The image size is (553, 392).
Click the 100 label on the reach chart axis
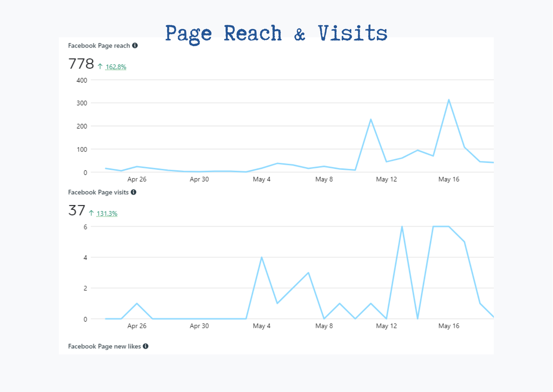tap(82, 149)
